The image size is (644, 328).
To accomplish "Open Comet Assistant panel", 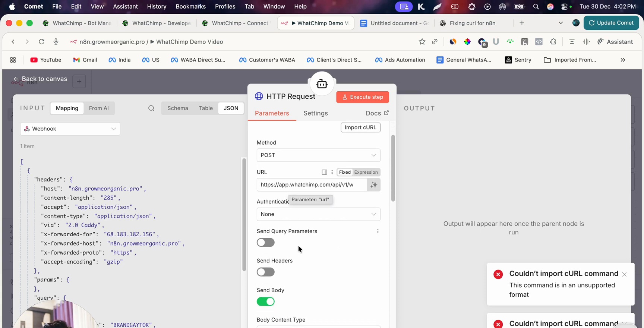I will click(615, 42).
